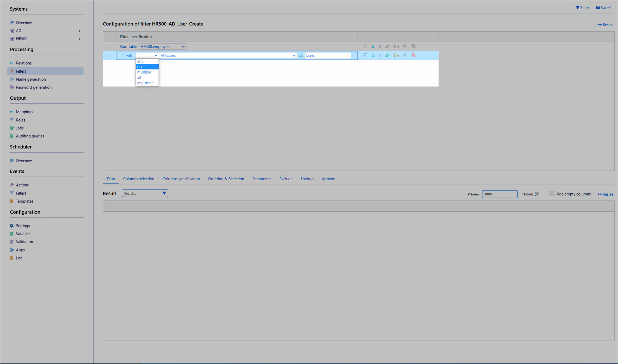
Task: Expand HR500 system submenu arrow
Action: pyautogui.click(x=80, y=39)
